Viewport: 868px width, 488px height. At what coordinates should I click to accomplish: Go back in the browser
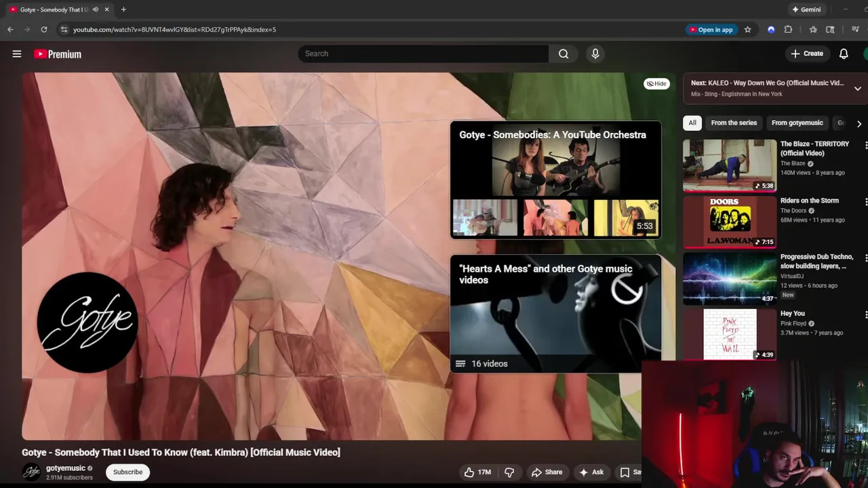(x=10, y=29)
